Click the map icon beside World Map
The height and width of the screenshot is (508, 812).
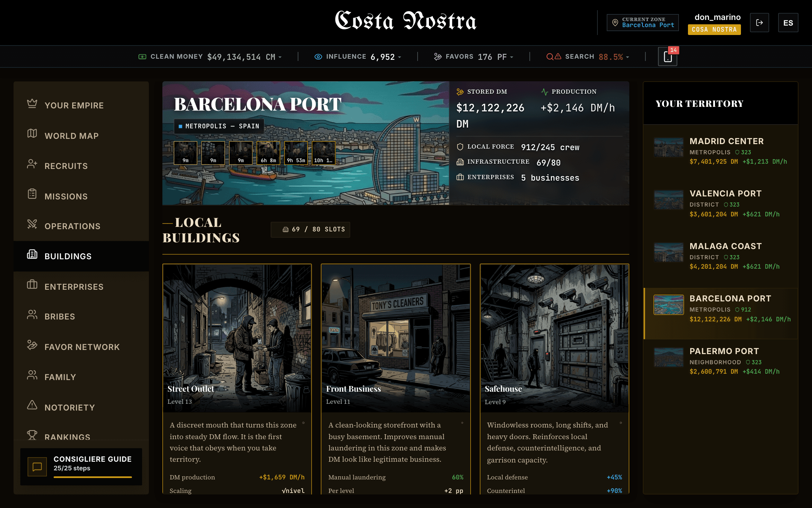click(x=32, y=133)
